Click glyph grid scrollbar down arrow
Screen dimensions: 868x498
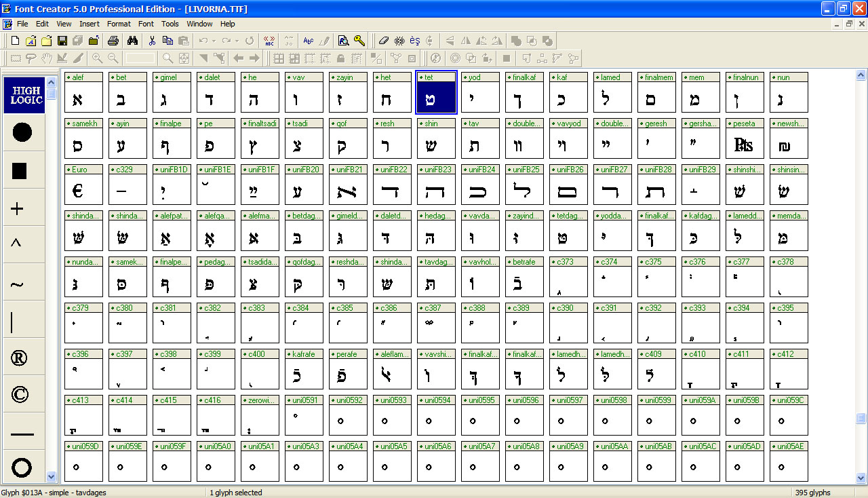point(861,477)
